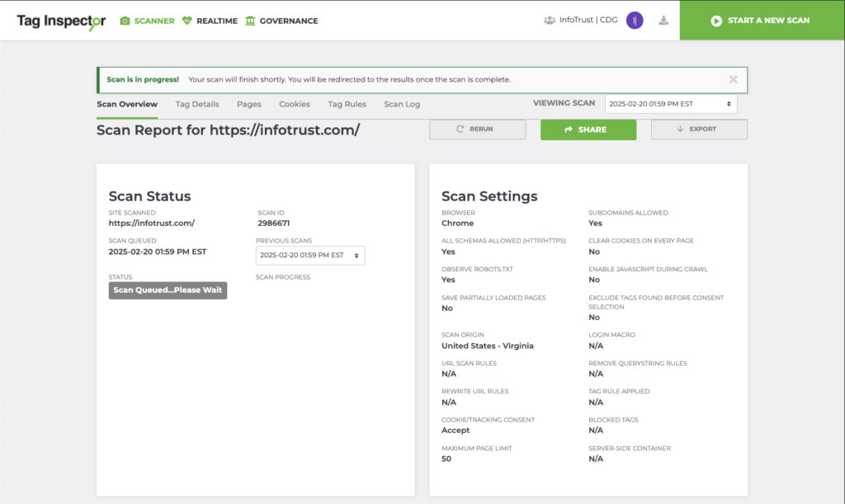Open the Realtime section
This screenshot has height=504, width=845.
pyautogui.click(x=210, y=21)
